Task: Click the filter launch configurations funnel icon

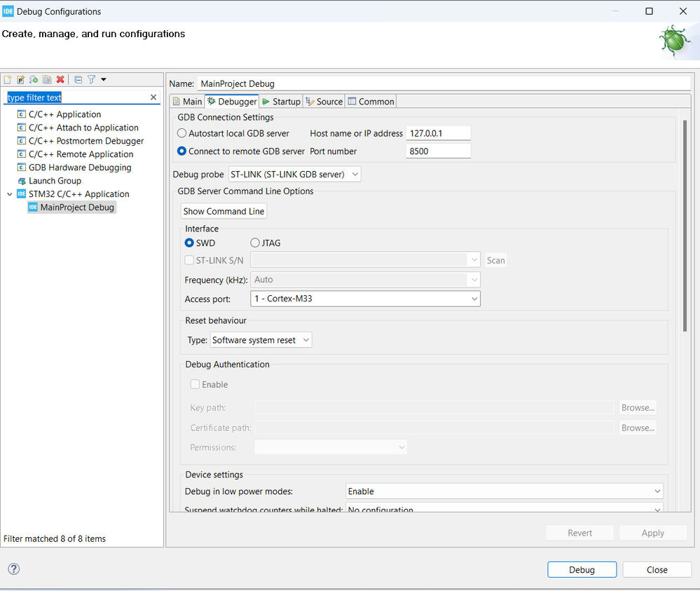Action: pyautogui.click(x=91, y=80)
